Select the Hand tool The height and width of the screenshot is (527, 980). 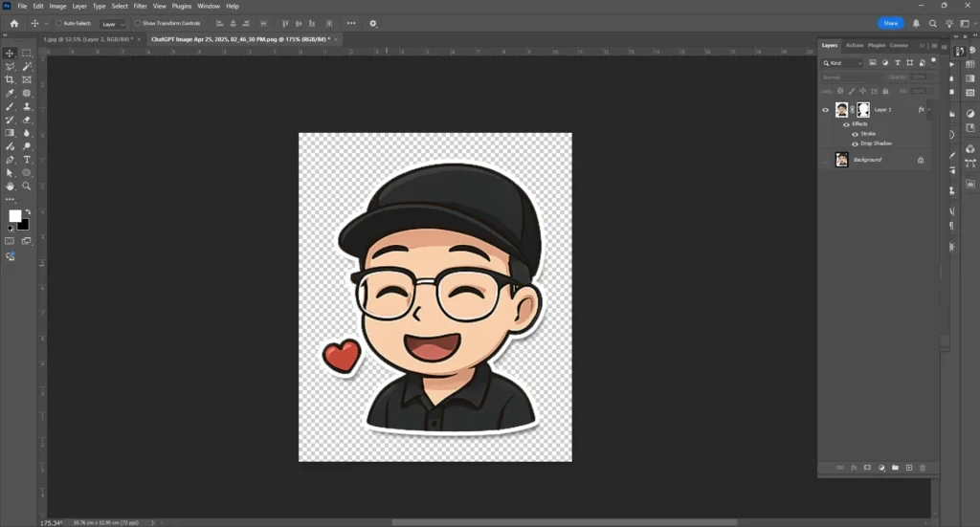click(10, 187)
